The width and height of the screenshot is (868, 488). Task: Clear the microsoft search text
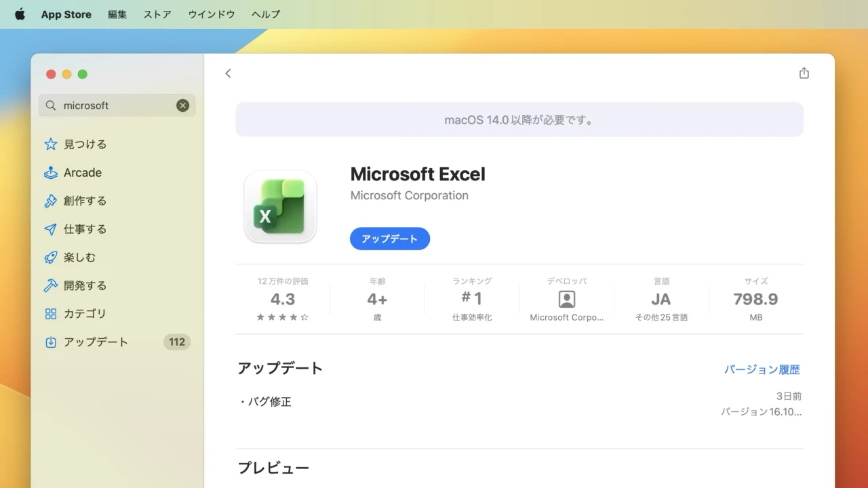(x=182, y=105)
